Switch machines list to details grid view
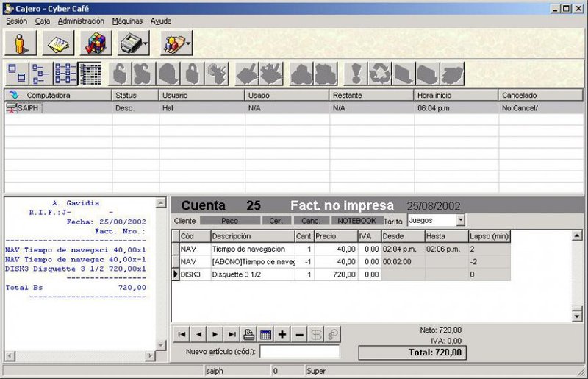Screen dimensions: 588x379 coord(90,74)
